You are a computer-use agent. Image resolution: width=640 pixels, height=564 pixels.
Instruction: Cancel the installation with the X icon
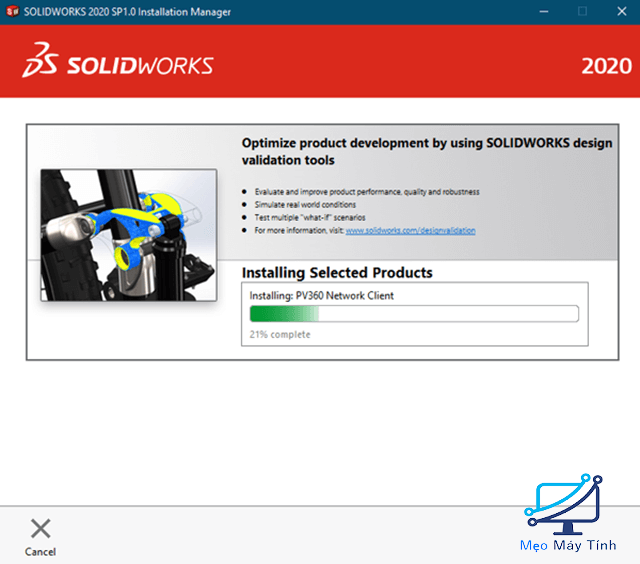pos(40,528)
